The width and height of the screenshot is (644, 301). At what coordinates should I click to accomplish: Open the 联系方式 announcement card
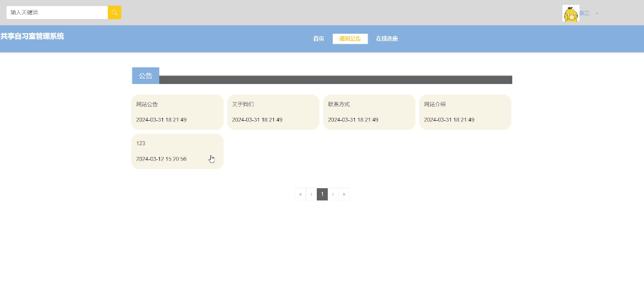coord(369,112)
